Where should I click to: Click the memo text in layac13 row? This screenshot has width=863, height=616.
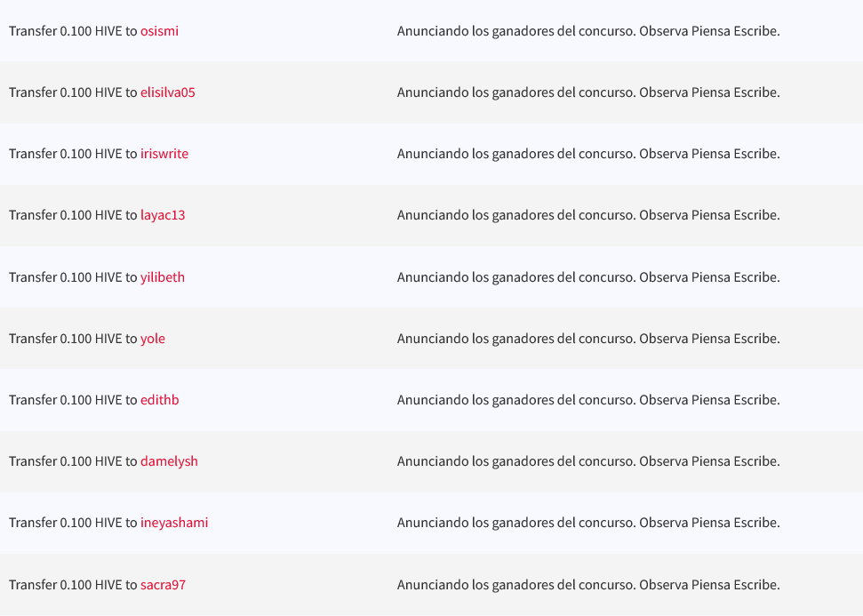tap(587, 215)
